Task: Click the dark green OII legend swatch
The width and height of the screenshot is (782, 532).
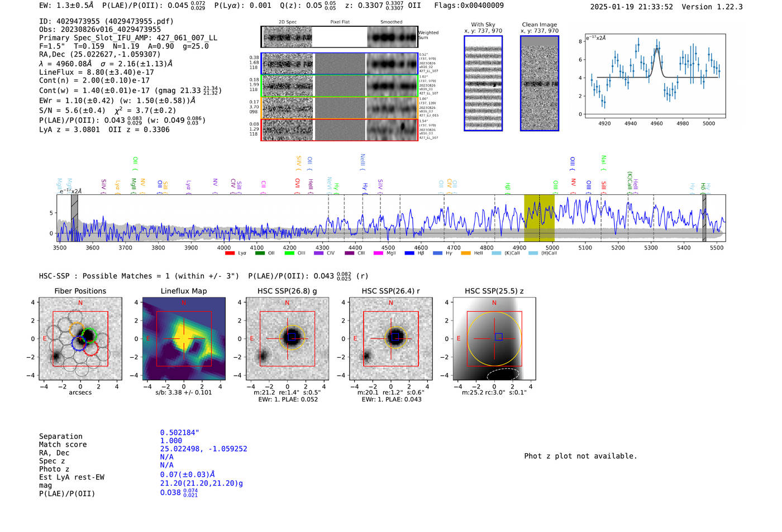Action: (260, 253)
